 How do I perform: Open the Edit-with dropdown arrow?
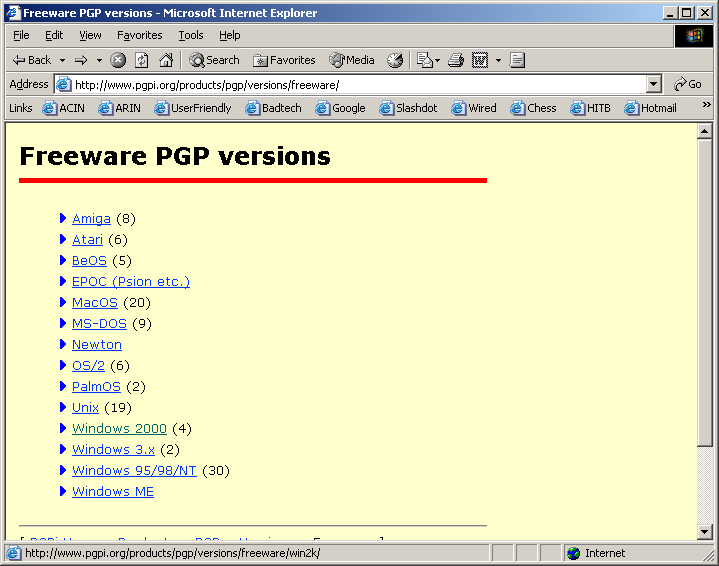[498, 60]
